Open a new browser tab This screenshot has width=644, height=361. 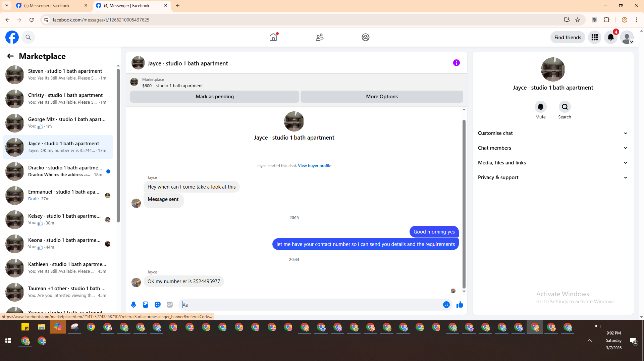click(178, 6)
